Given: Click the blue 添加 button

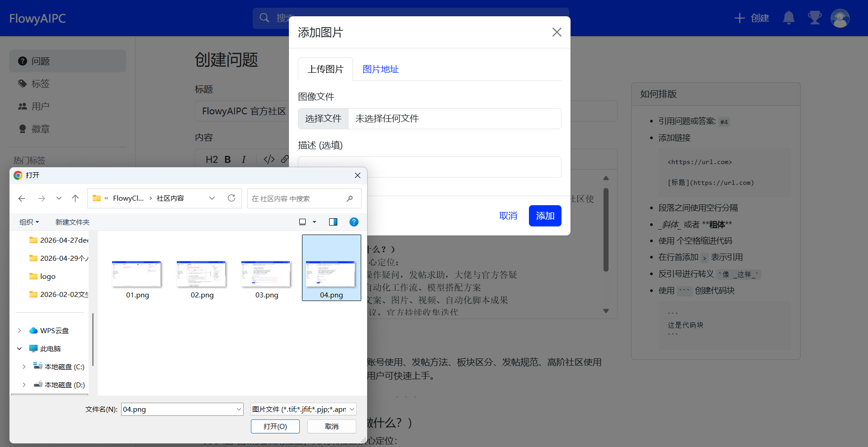Looking at the screenshot, I should 545,216.
